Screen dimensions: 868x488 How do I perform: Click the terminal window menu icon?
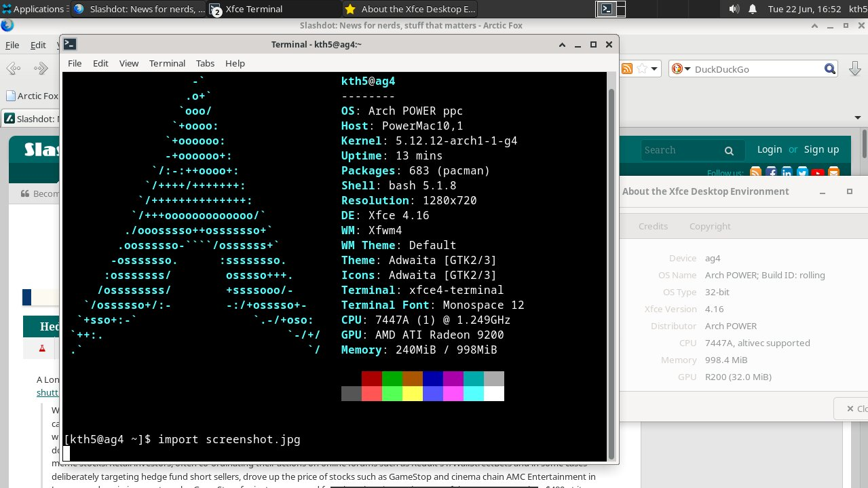[x=69, y=44]
